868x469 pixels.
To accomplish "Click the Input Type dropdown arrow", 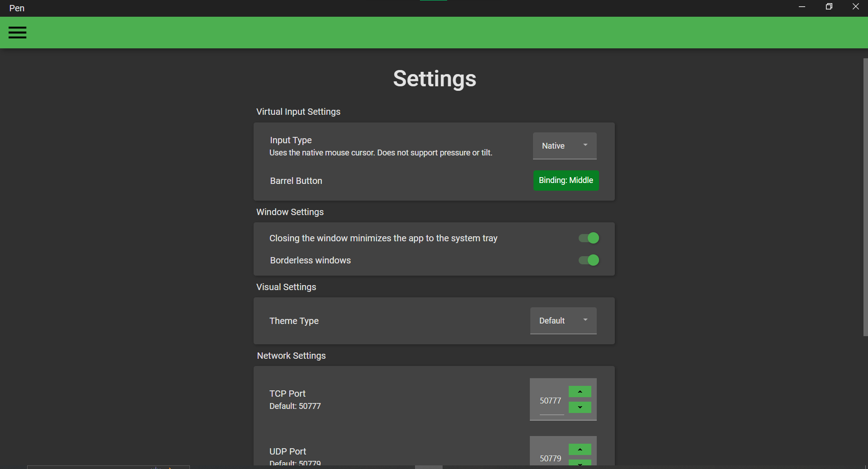I will [585, 145].
